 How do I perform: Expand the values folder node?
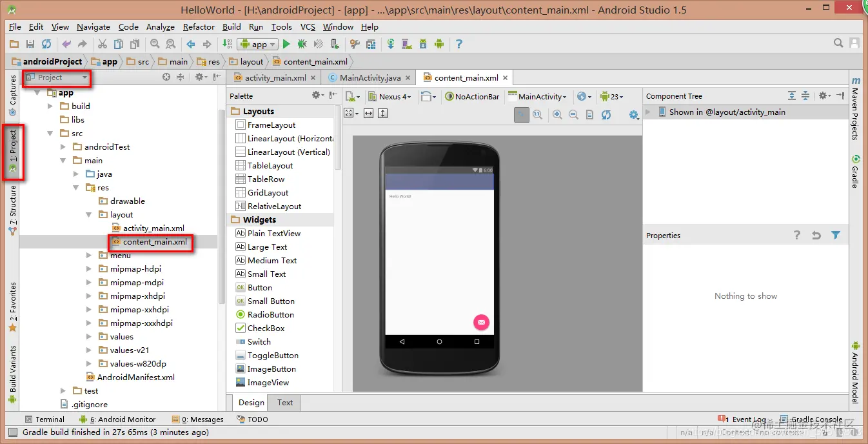coord(90,337)
